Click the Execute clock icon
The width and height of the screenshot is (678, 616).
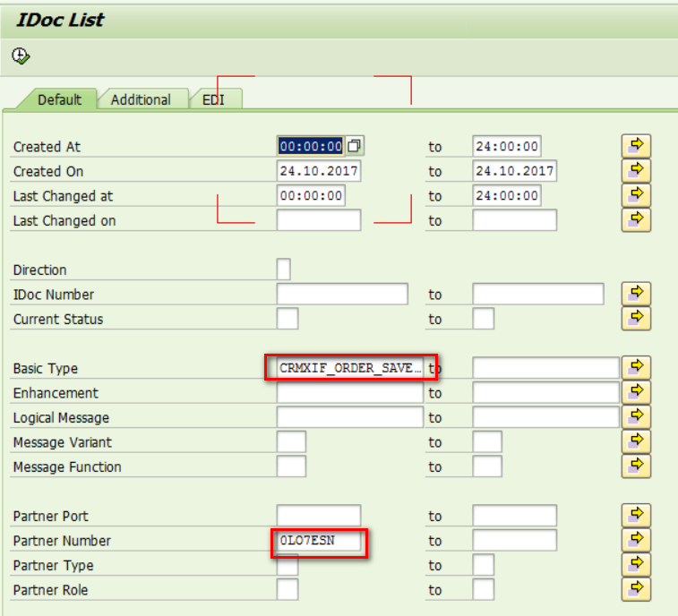click(x=21, y=56)
